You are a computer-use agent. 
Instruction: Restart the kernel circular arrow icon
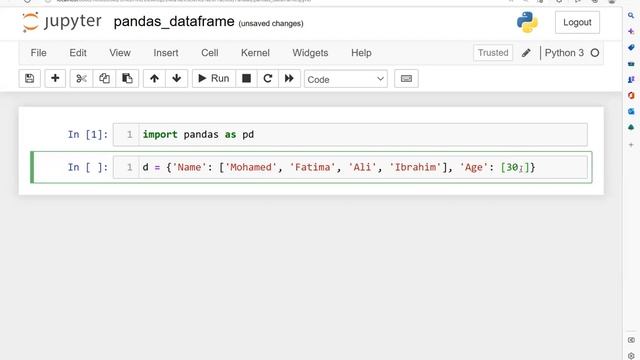(268, 78)
